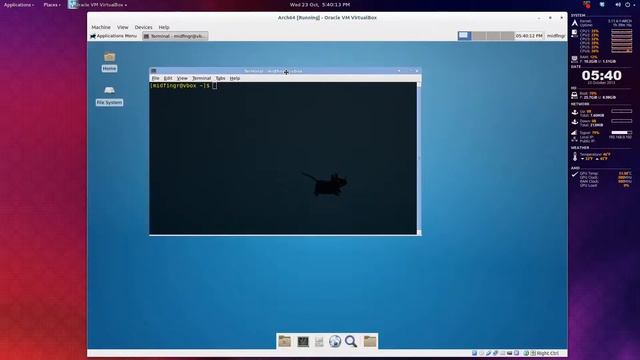Open the Terminal window's Edit menu
This screenshot has height=360, width=640.
click(168, 78)
